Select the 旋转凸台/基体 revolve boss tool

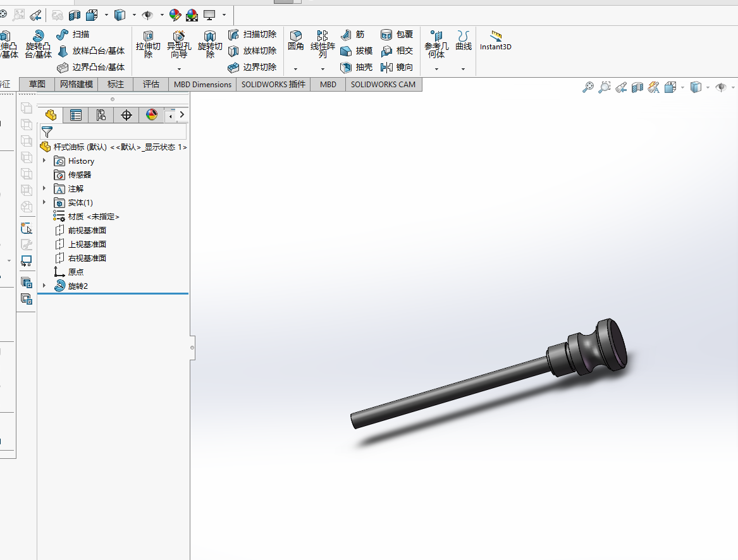coord(38,44)
